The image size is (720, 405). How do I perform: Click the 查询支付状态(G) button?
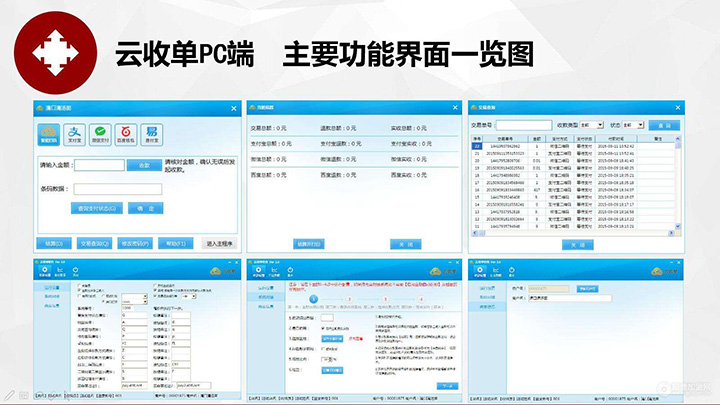coord(97,208)
